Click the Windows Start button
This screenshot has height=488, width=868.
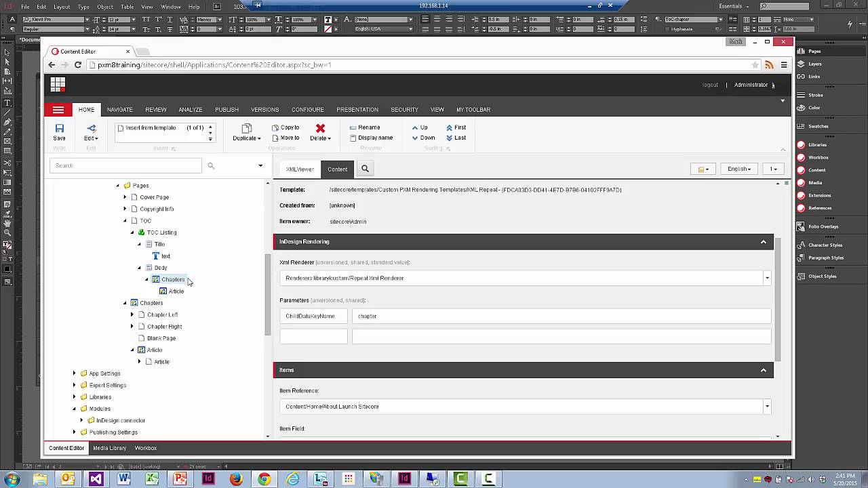pyautogui.click(x=12, y=479)
